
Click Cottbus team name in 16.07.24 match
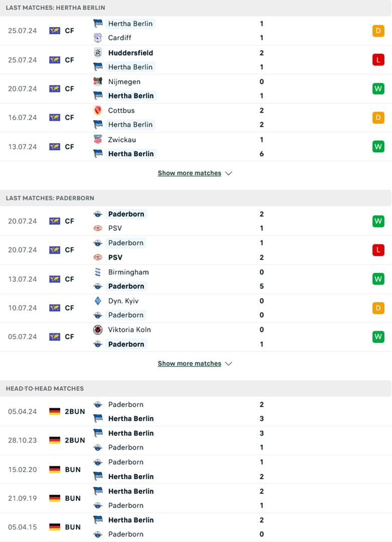(121, 111)
